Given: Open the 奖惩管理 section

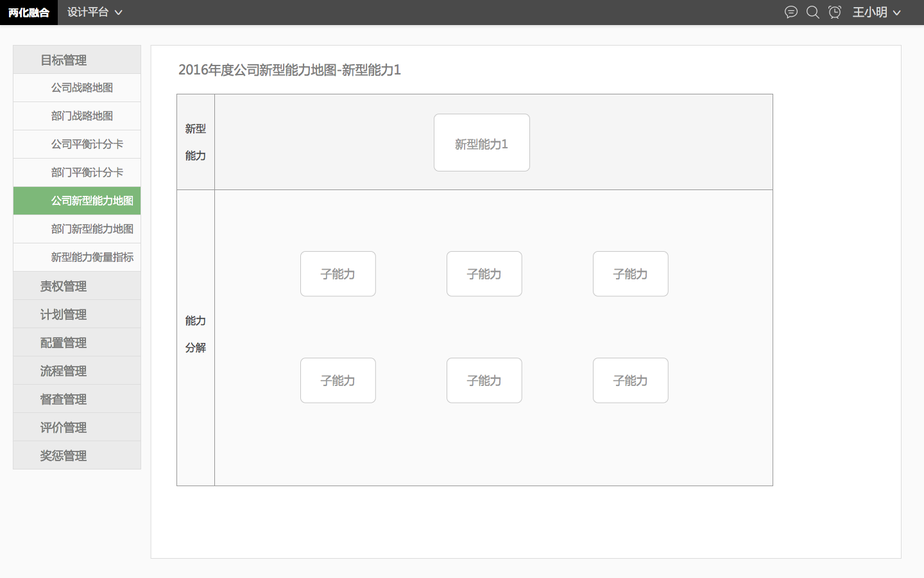Looking at the screenshot, I should [x=76, y=455].
